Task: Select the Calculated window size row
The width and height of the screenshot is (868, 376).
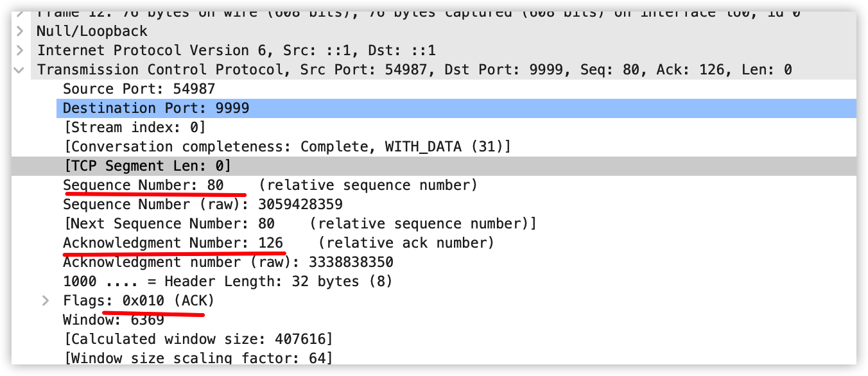Action: coord(198,339)
